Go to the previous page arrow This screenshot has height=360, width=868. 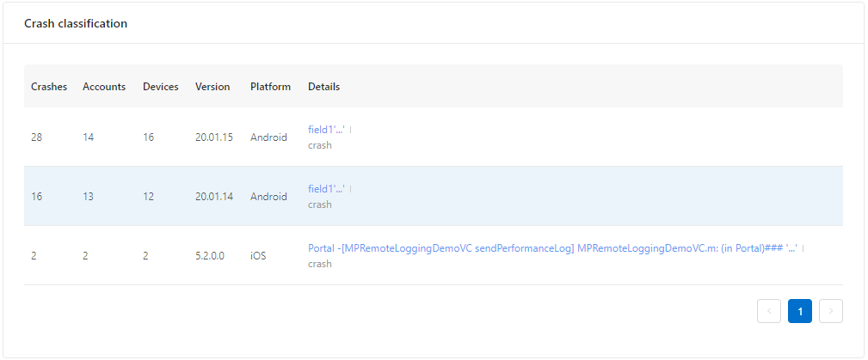pyautogui.click(x=769, y=311)
